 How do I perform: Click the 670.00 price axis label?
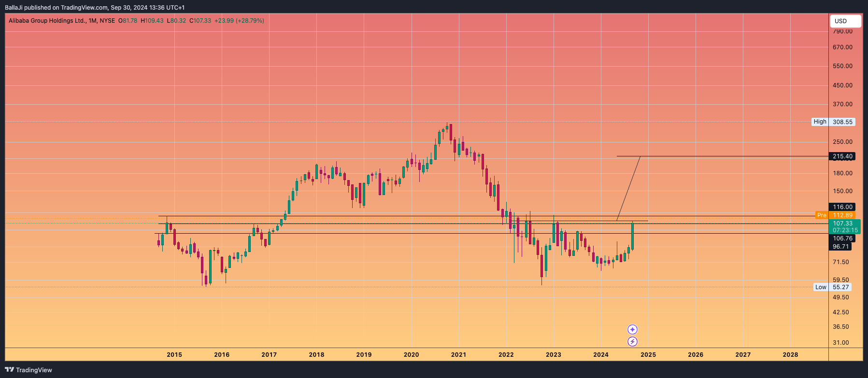842,47
